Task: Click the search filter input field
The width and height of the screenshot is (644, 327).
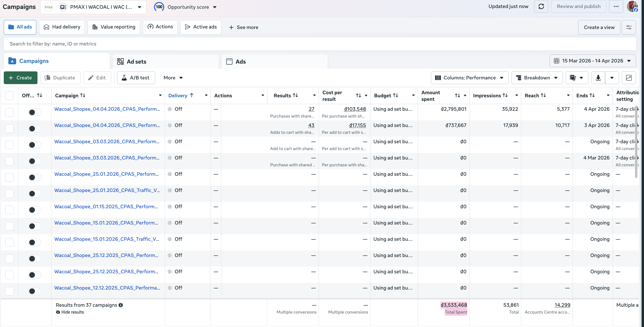Action: (320, 44)
